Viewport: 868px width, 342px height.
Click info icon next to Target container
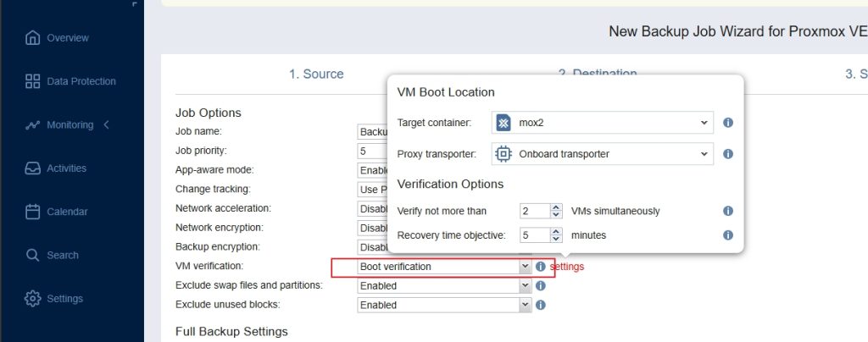point(727,123)
